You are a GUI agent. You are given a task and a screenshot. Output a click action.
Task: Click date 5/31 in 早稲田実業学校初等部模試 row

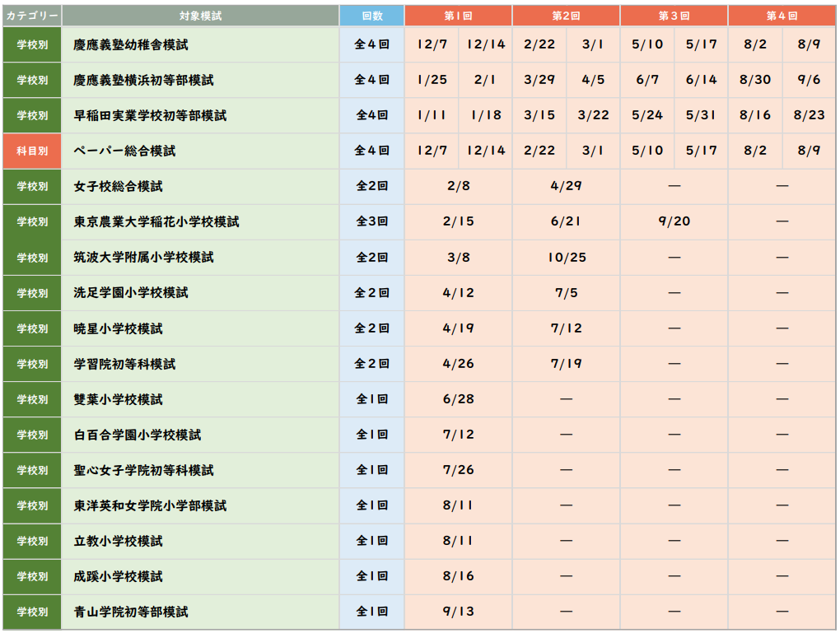(701, 115)
